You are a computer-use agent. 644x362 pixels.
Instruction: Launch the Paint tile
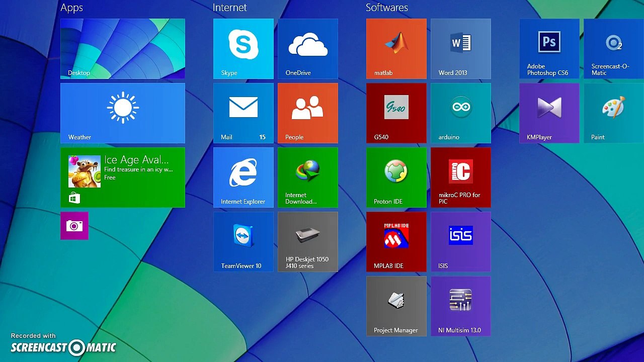point(614,113)
